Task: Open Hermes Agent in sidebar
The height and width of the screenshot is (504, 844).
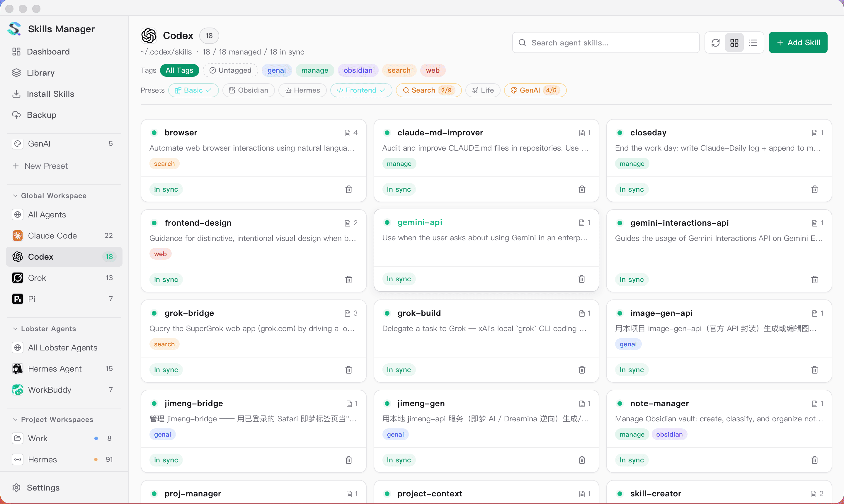Action: [x=64, y=369]
